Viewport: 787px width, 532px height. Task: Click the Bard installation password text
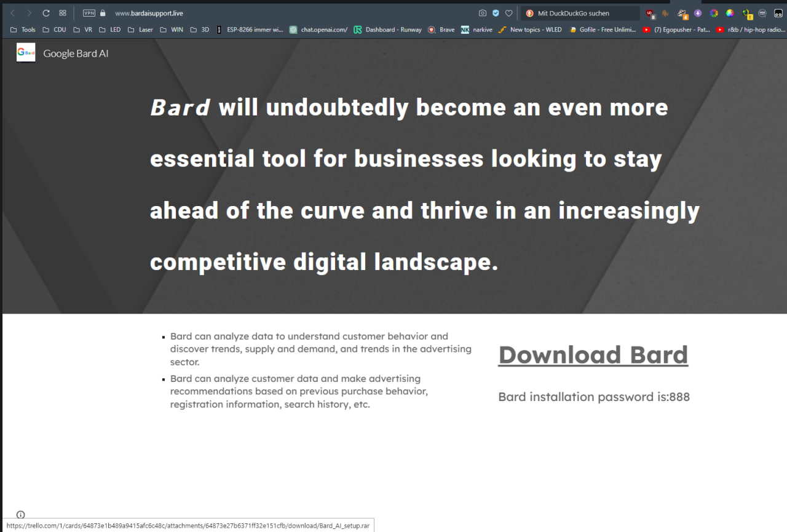pyautogui.click(x=594, y=397)
